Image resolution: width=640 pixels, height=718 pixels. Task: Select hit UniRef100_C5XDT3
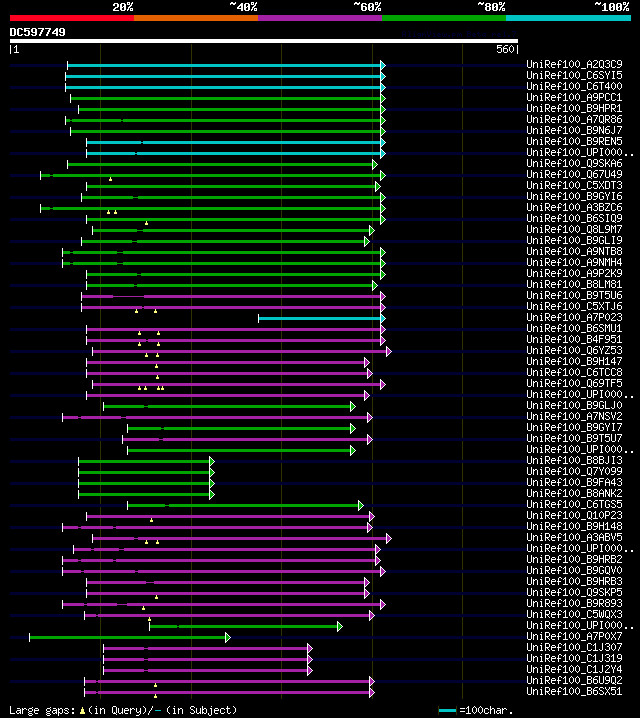coord(574,185)
